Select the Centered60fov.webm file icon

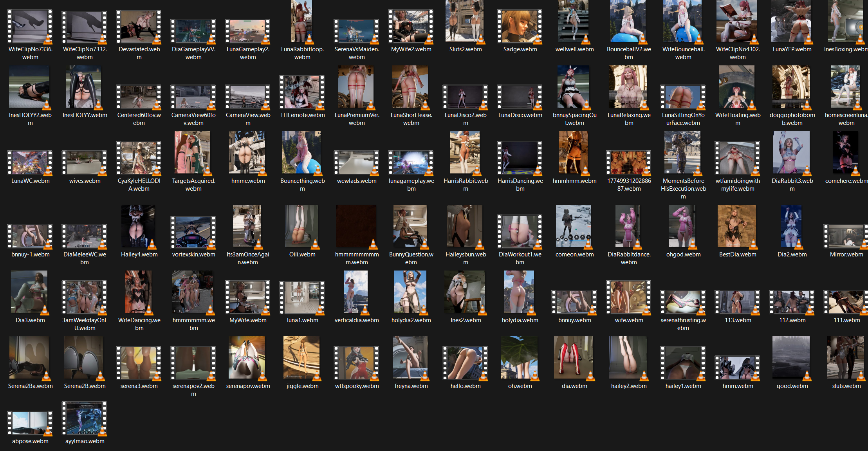click(x=139, y=97)
